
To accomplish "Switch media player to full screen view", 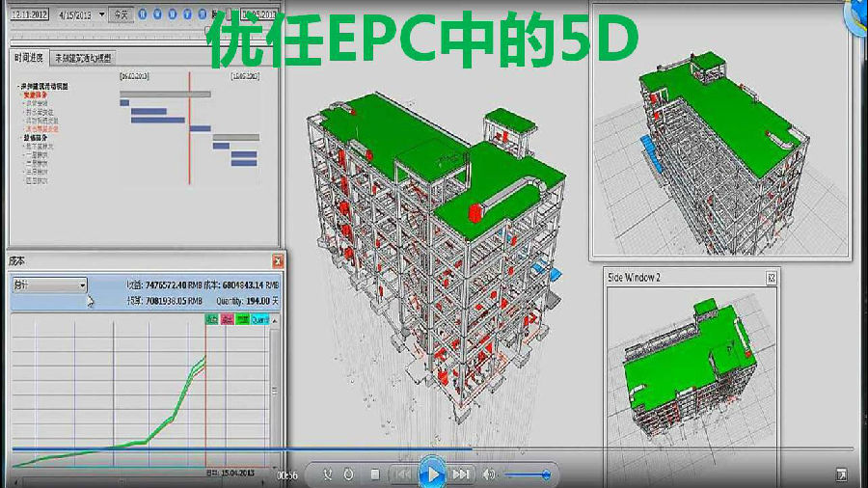I will tap(841, 474).
